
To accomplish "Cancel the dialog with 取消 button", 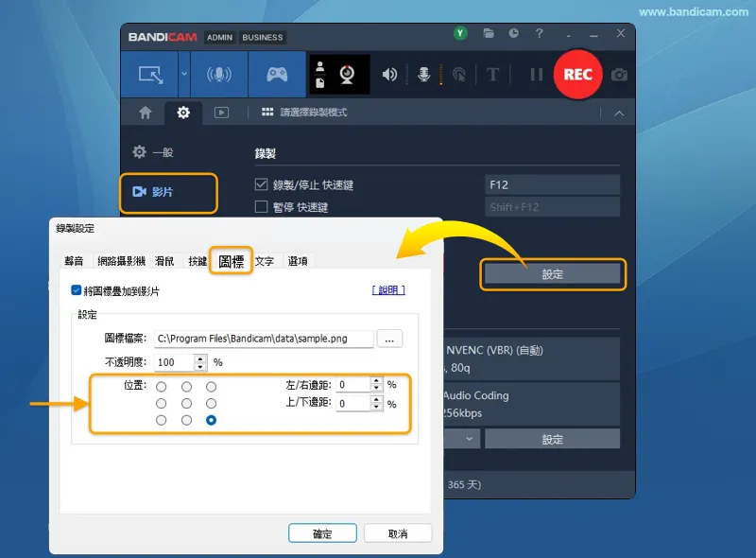I will pos(398,533).
